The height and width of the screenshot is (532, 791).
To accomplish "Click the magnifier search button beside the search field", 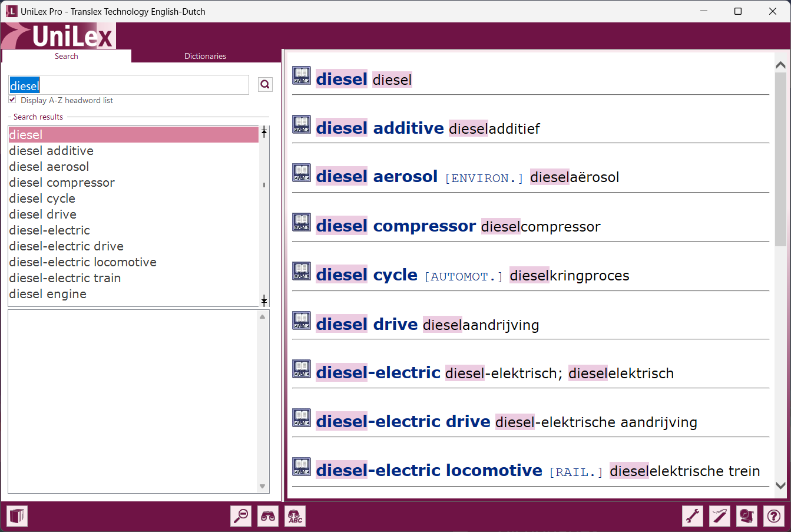I will (x=265, y=85).
